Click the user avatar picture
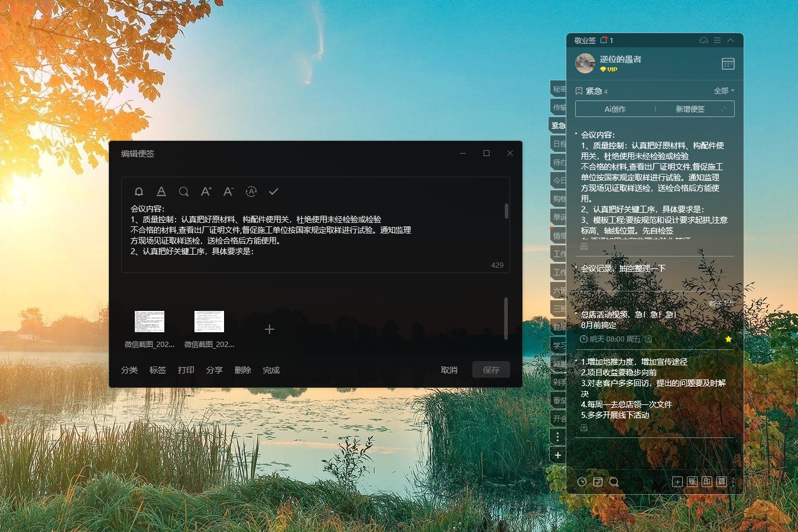798x532 pixels. coord(585,63)
